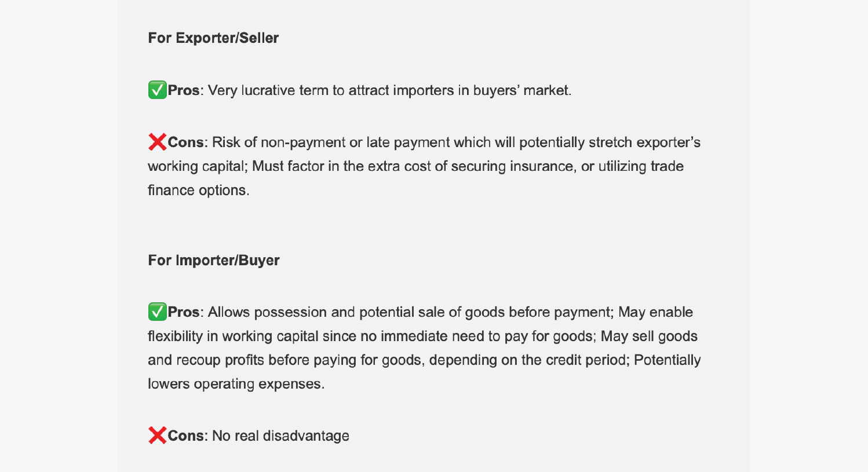
Task: Click the green checkmark beside Importer Pros
Action: pyautogui.click(x=157, y=312)
